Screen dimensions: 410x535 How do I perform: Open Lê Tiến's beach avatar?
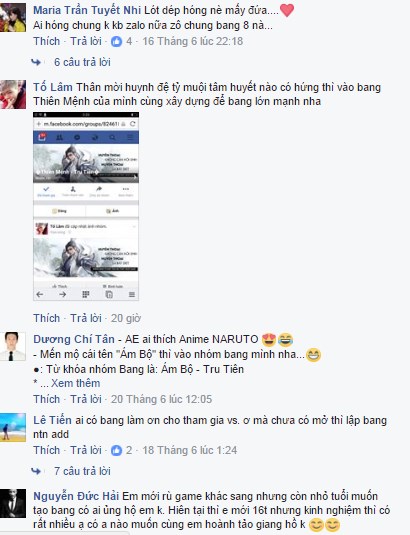13,427
